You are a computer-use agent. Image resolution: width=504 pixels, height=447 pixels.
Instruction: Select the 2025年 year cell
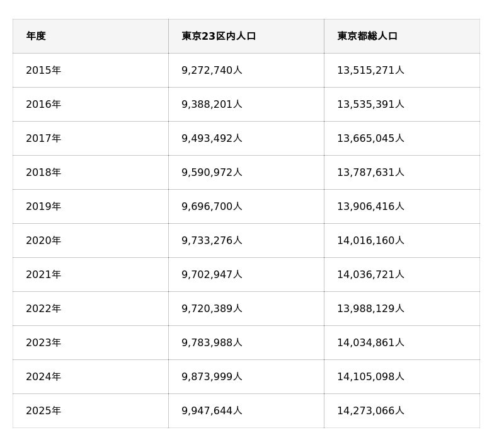43,411
